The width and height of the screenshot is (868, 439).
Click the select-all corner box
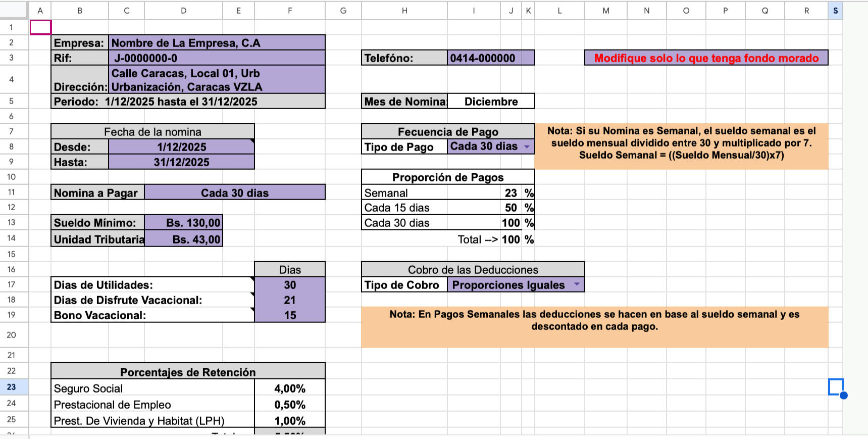(14, 10)
